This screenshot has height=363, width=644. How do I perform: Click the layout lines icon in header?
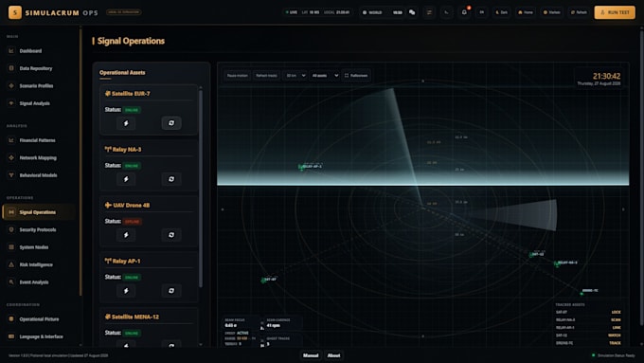[x=429, y=12]
